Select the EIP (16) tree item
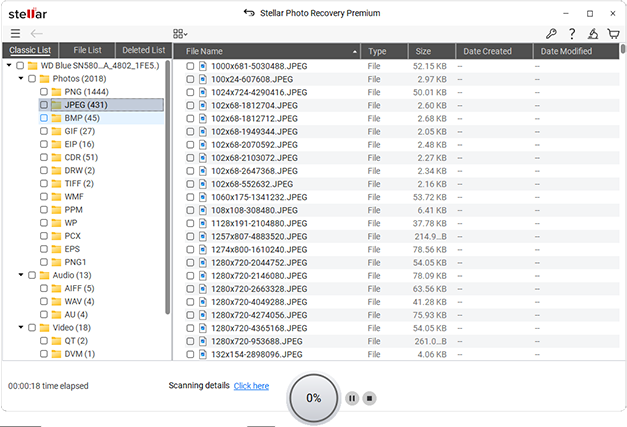Viewport: 627px width, 427px height. click(x=79, y=144)
